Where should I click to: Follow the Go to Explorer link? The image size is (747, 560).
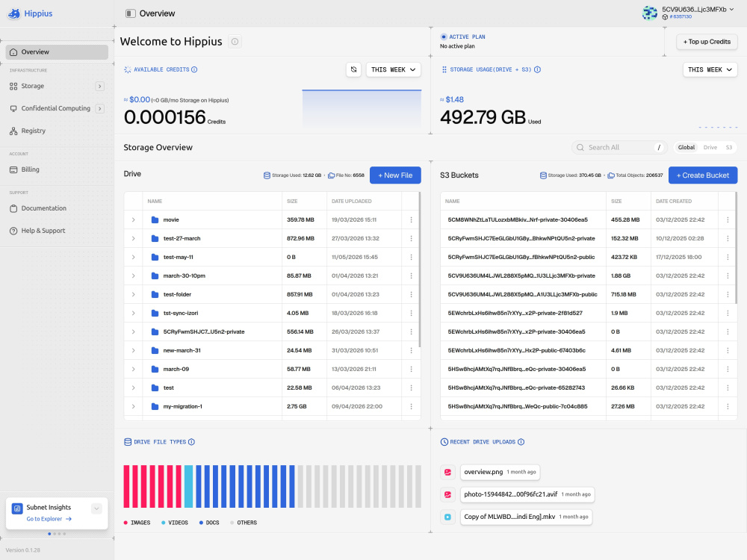(x=49, y=519)
